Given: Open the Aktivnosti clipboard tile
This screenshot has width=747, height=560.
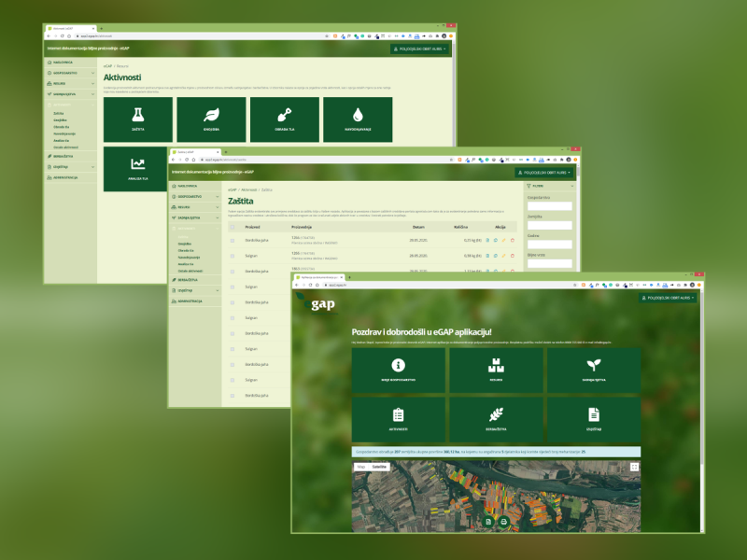Looking at the screenshot, I should point(398,419).
